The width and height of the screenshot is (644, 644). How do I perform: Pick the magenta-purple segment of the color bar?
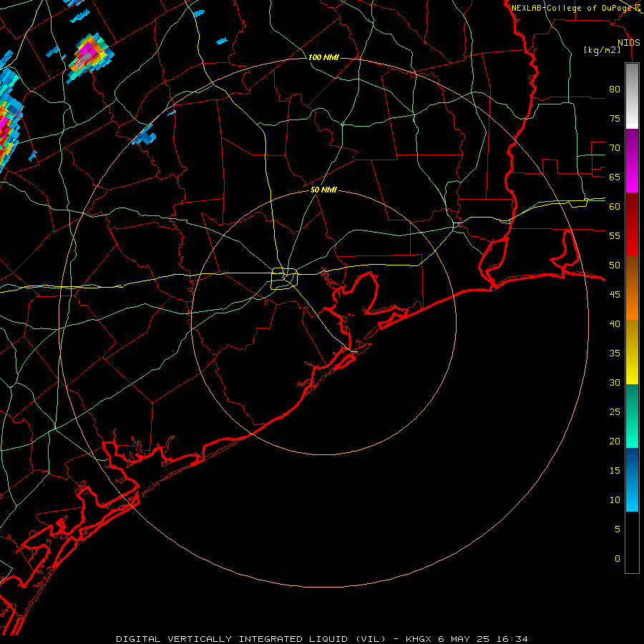click(632, 160)
